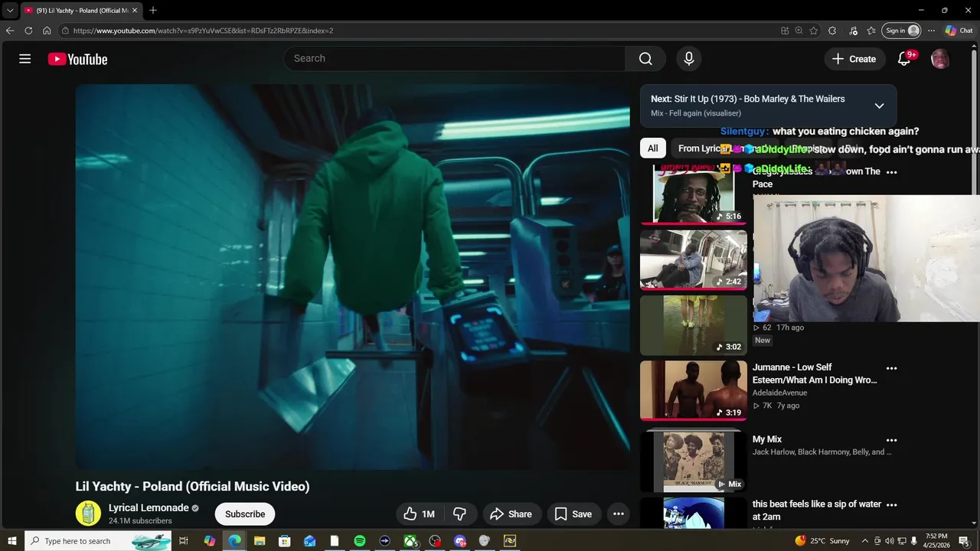Open Edge extensions puzzle icon
This screenshot has width=980, height=551.
[x=832, y=31]
